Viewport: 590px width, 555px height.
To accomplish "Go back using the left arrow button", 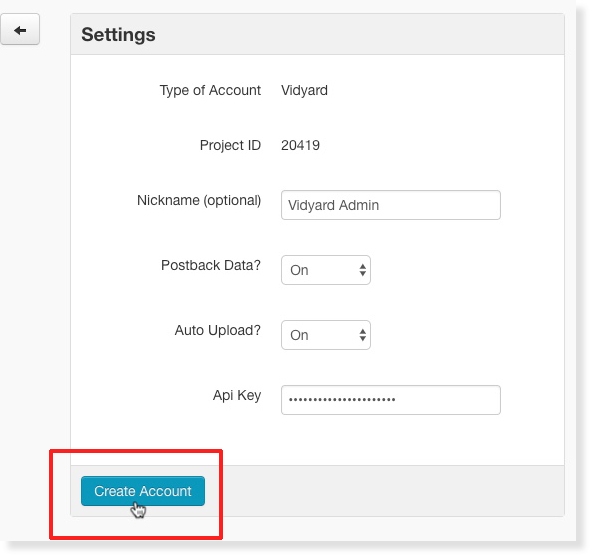I will click(x=20, y=29).
